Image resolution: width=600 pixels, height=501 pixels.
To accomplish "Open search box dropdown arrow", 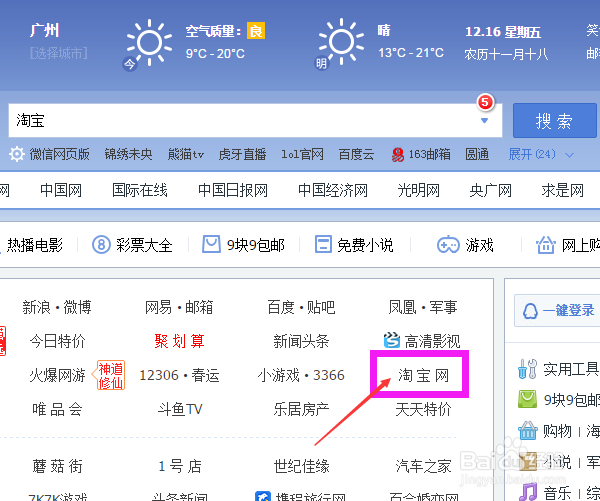I will point(484,121).
